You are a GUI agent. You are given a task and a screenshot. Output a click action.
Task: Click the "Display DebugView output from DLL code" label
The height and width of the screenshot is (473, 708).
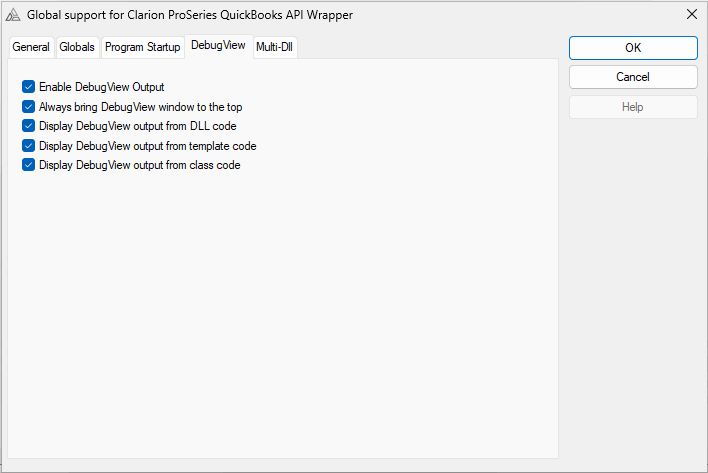(x=137, y=126)
